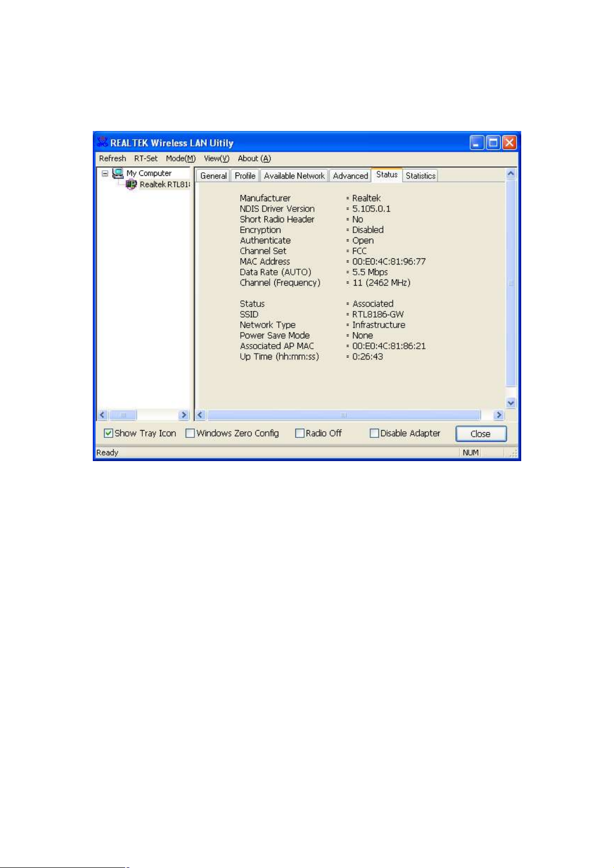Click the Data Rate value 5.5 Mbps
Image resolution: width=614 pixels, height=868 pixels.
(370, 272)
